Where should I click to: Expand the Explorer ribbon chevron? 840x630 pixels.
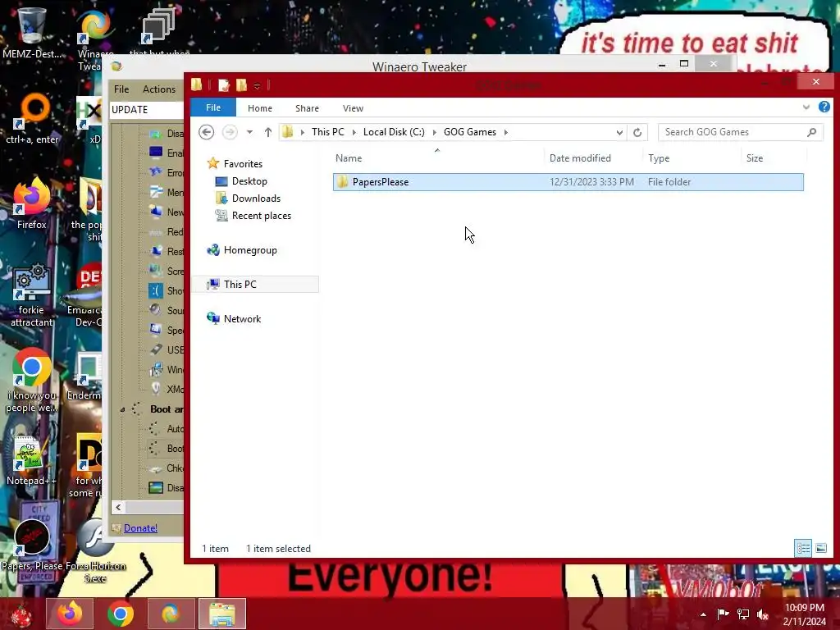click(806, 107)
